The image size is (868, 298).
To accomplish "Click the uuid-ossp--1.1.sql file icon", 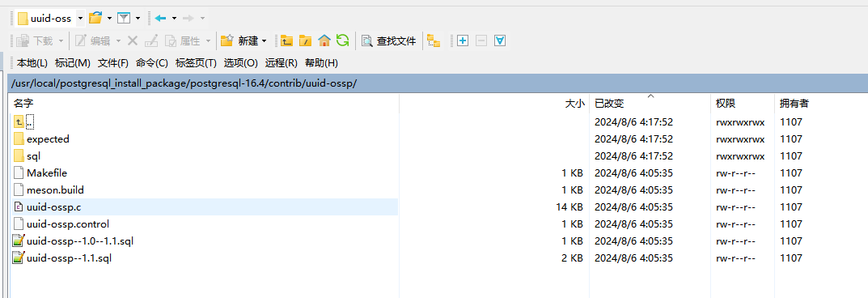I will [19, 258].
